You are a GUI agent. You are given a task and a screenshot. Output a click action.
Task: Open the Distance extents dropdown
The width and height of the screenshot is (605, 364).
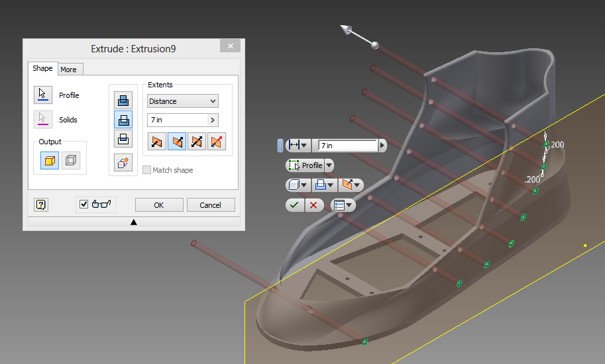[x=183, y=101]
